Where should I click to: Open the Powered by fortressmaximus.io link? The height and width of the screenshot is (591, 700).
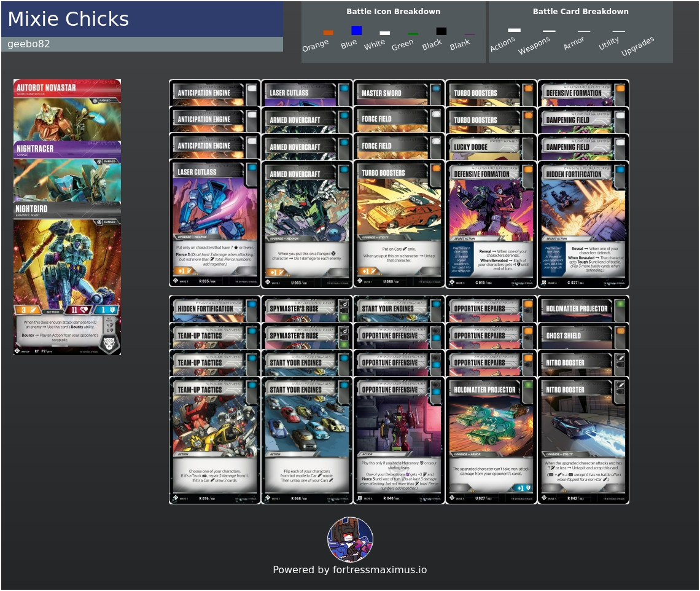349,569
